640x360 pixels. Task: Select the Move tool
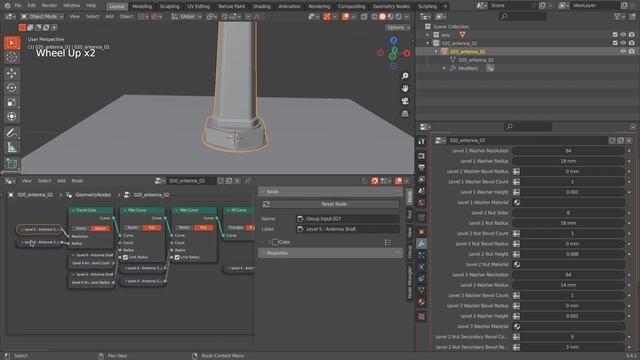12,73
